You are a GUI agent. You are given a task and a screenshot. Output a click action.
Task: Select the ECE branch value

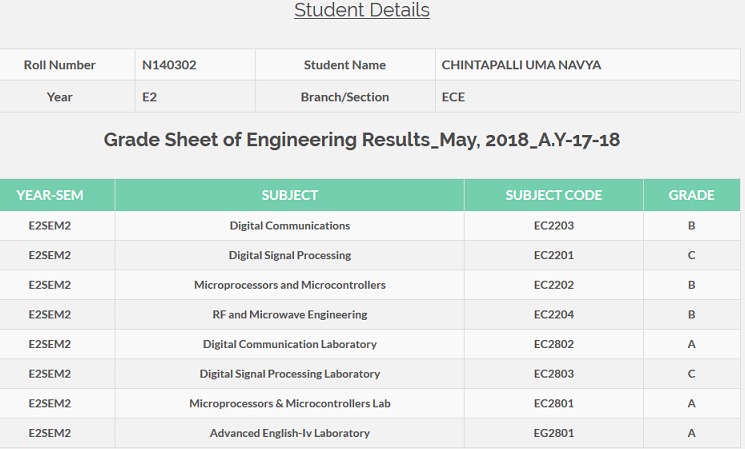453,97
